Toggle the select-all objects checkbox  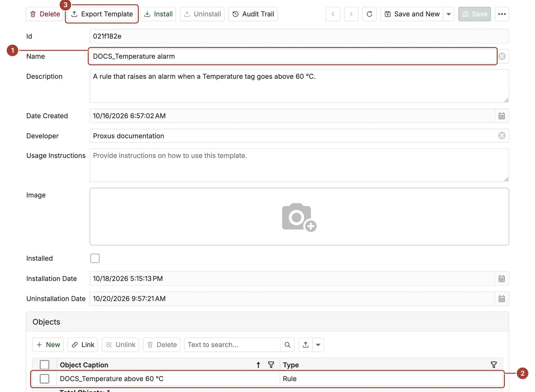point(45,365)
